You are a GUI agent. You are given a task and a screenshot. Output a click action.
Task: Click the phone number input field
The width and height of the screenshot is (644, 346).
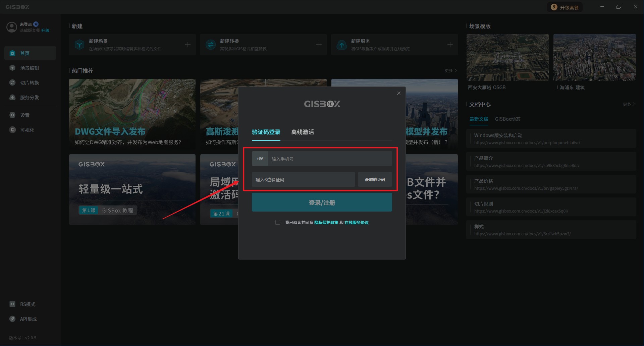click(x=330, y=159)
